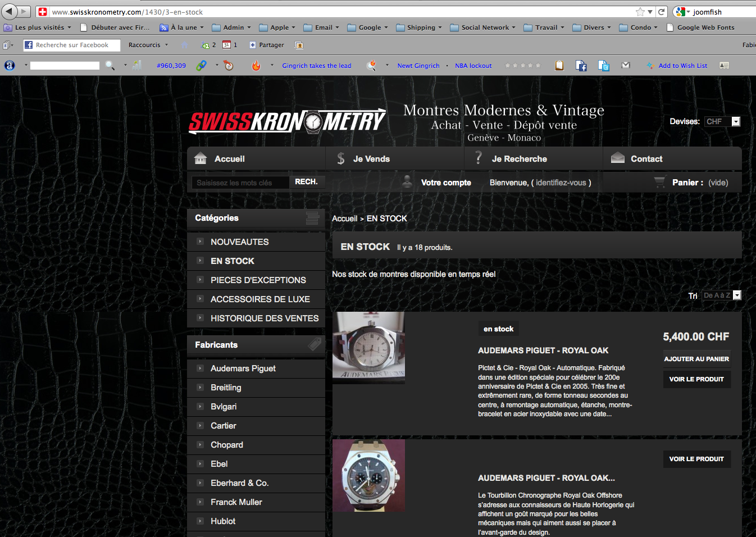Image resolution: width=756 pixels, height=537 pixels.
Task: Click the clipboard icon in Alexa toolbar
Action: click(559, 66)
